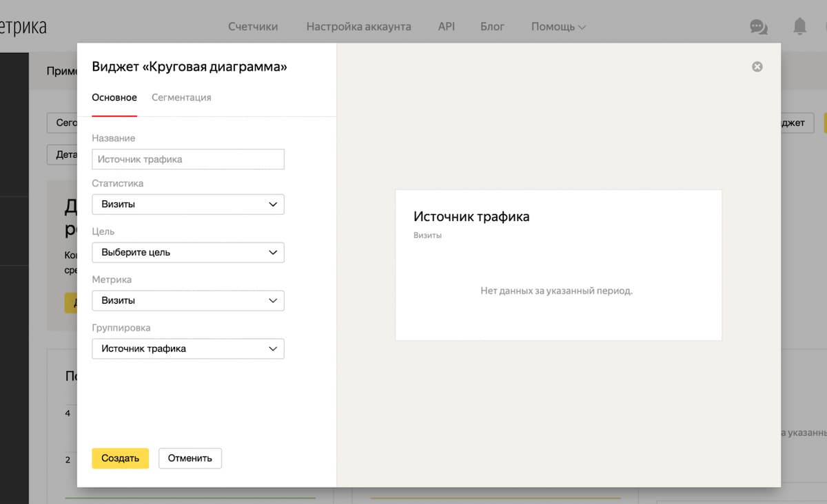Expand the Помощь menu

click(x=558, y=27)
